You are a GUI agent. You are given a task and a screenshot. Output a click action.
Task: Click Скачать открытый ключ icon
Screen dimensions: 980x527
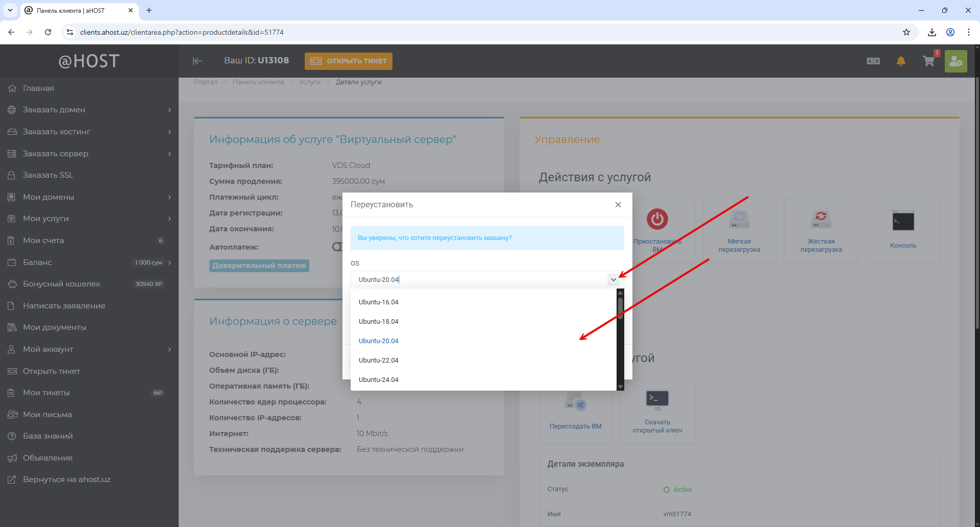[657, 400]
